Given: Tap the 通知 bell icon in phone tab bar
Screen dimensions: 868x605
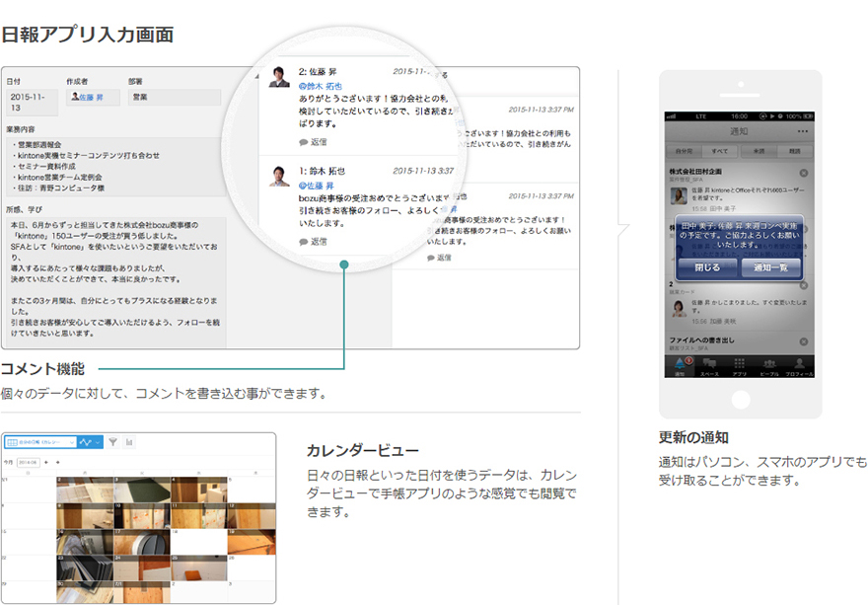Looking at the screenshot, I should click(x=679, y=366).
